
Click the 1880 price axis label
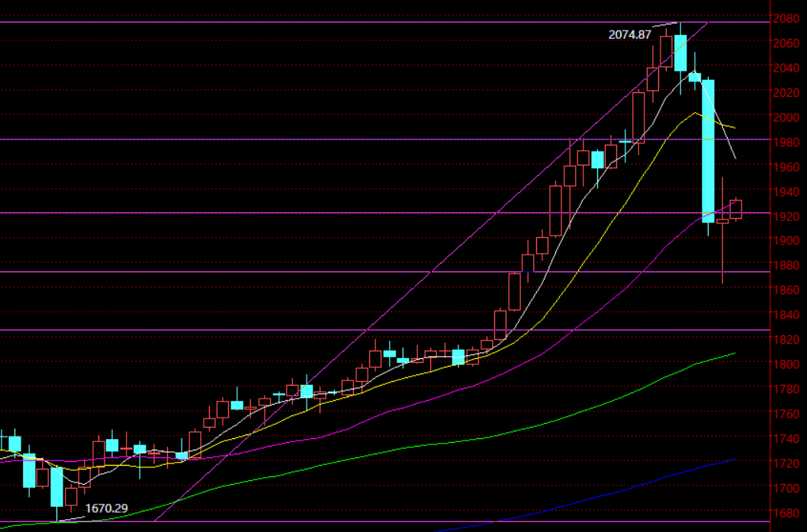pos(786,265)
